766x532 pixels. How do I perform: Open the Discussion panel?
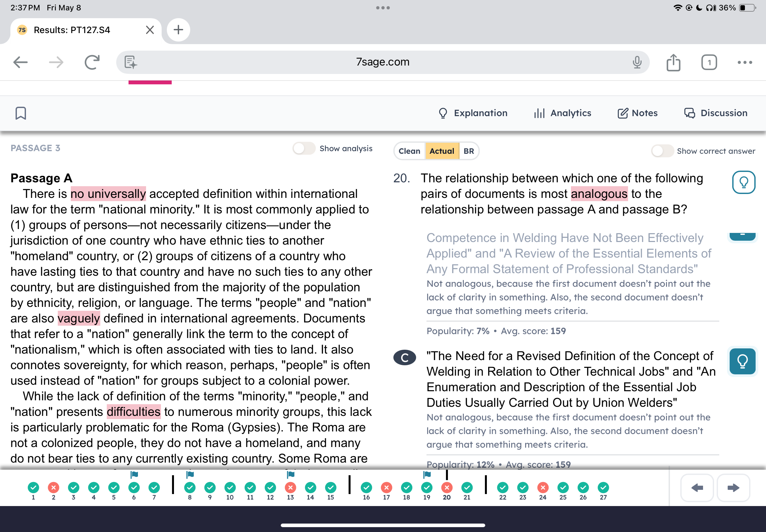click(x=716, y=113)
